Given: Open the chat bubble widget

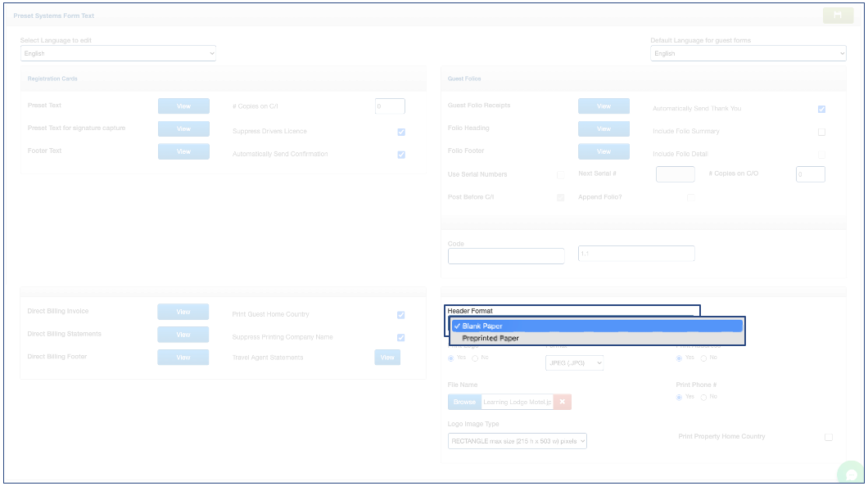Looking at the screenshot, I should (852, 475).
